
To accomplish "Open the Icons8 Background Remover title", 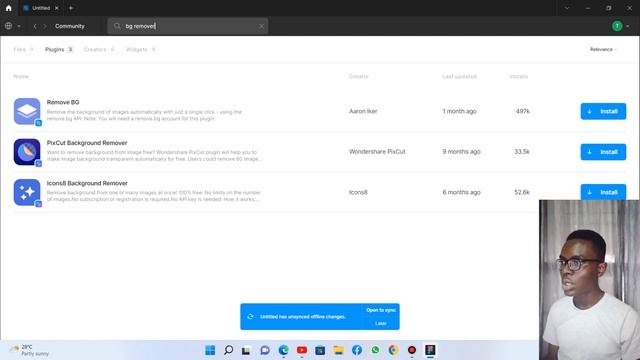I will [x=87, y=183].
